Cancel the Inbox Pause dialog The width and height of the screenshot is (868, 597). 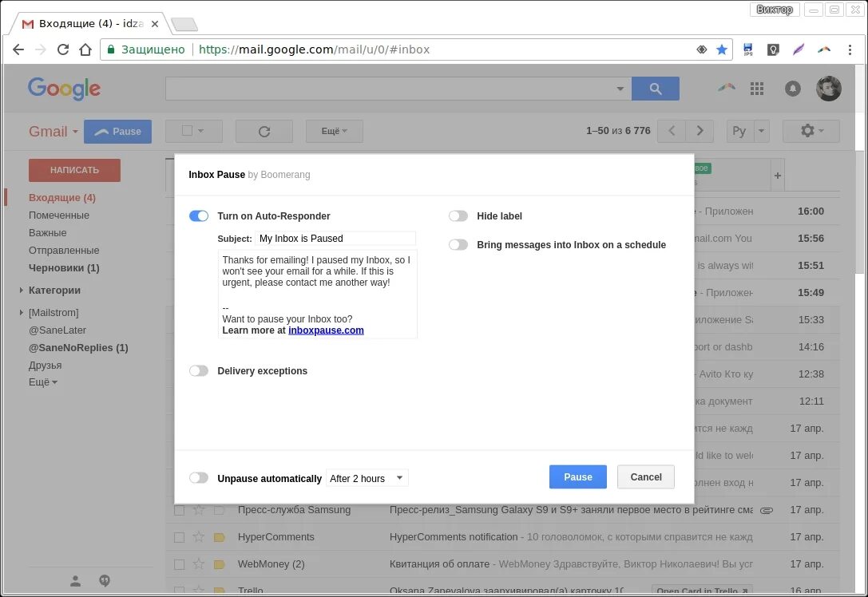(646, 477)
